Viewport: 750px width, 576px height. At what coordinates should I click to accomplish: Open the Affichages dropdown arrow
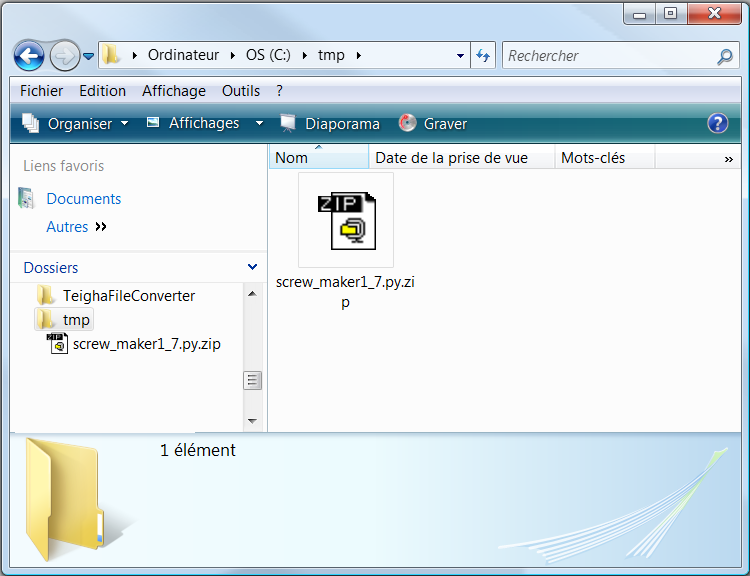(x=259, y=123)
